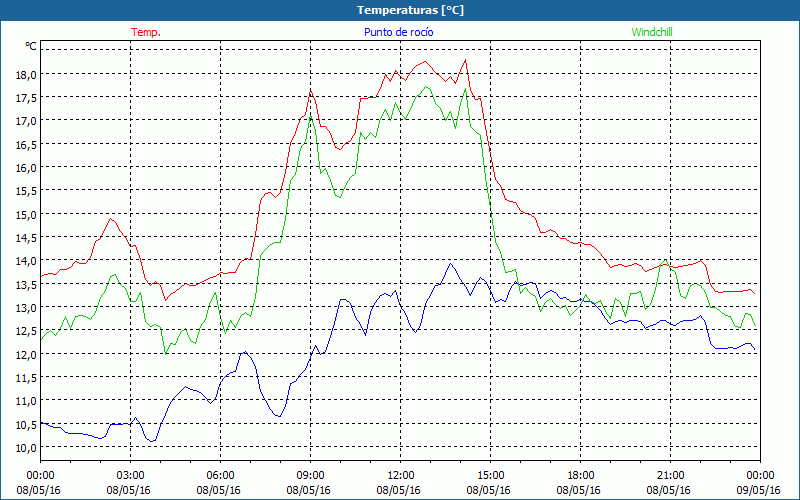The width and height of the screenshot is (800, 500).
Task: Click the 09/05/16 date label
Action: [759, 490]
